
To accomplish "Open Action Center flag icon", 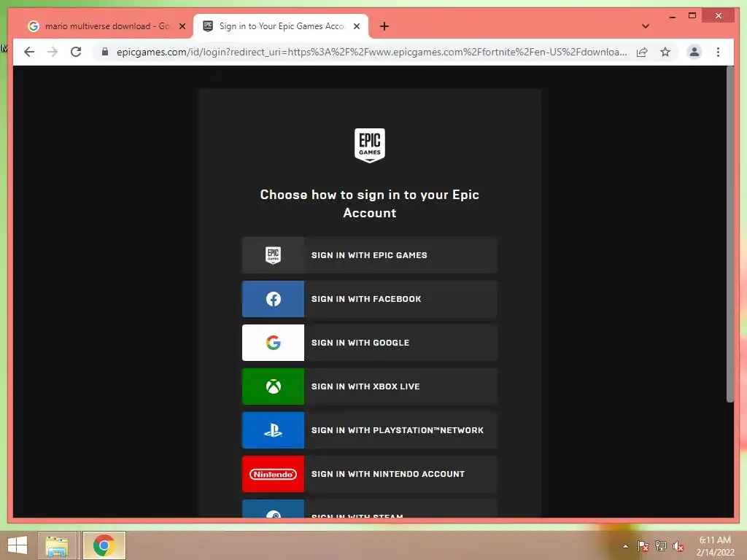I will click(643, 546).
